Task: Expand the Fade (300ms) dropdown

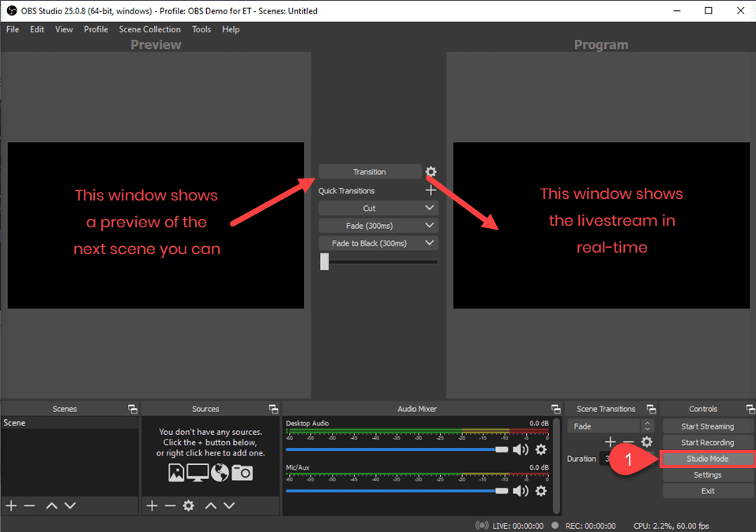Action: click(378, 225)
